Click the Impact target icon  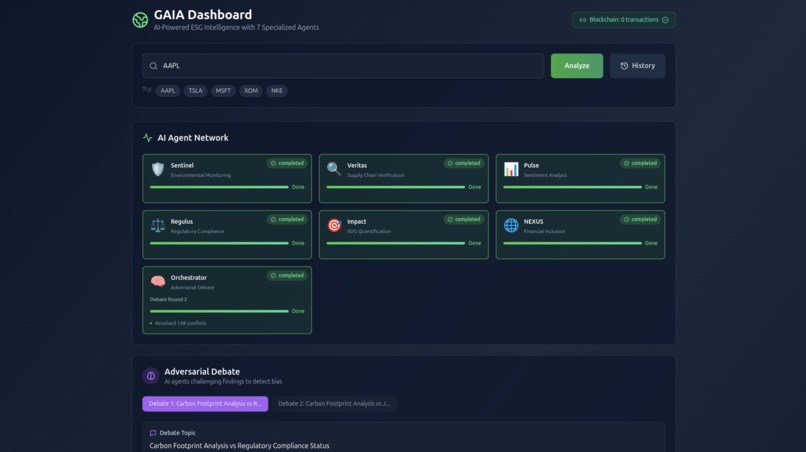click(334, 225)
